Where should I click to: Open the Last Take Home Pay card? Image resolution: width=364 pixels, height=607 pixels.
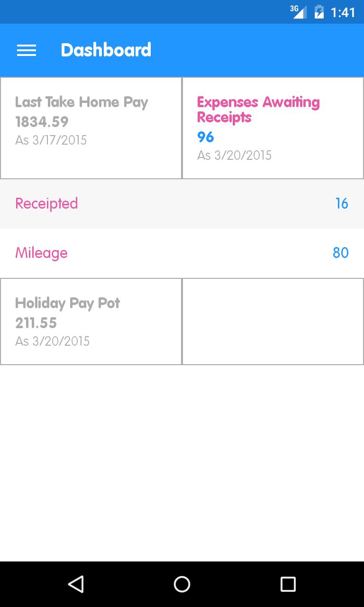pyautogui.click(x=91, y=128)
